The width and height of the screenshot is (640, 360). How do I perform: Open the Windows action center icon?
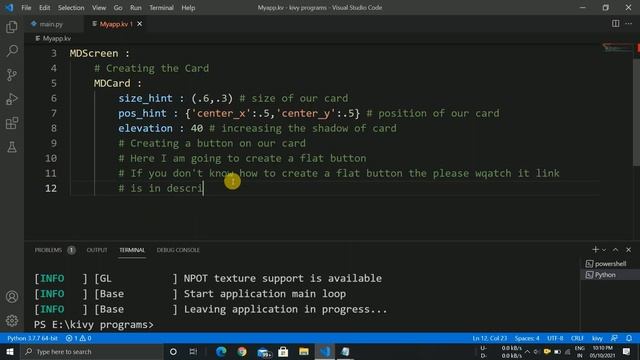627,351
